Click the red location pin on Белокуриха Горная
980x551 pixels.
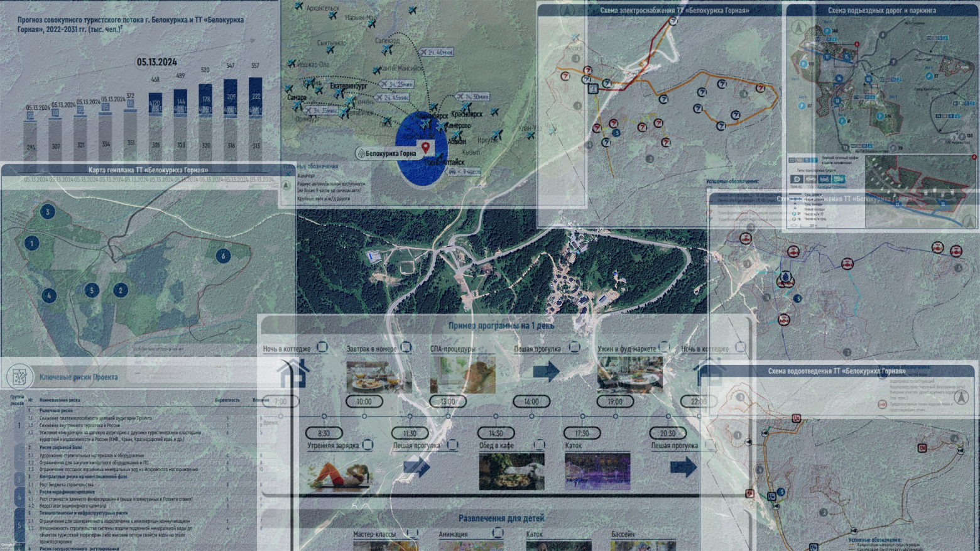point(425,148)
